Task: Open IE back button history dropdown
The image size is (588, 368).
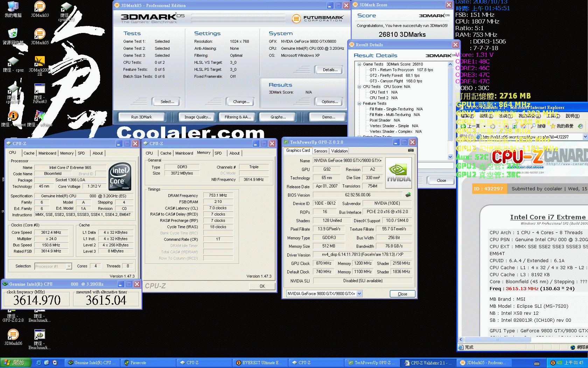Action: [x=484, y=126]
